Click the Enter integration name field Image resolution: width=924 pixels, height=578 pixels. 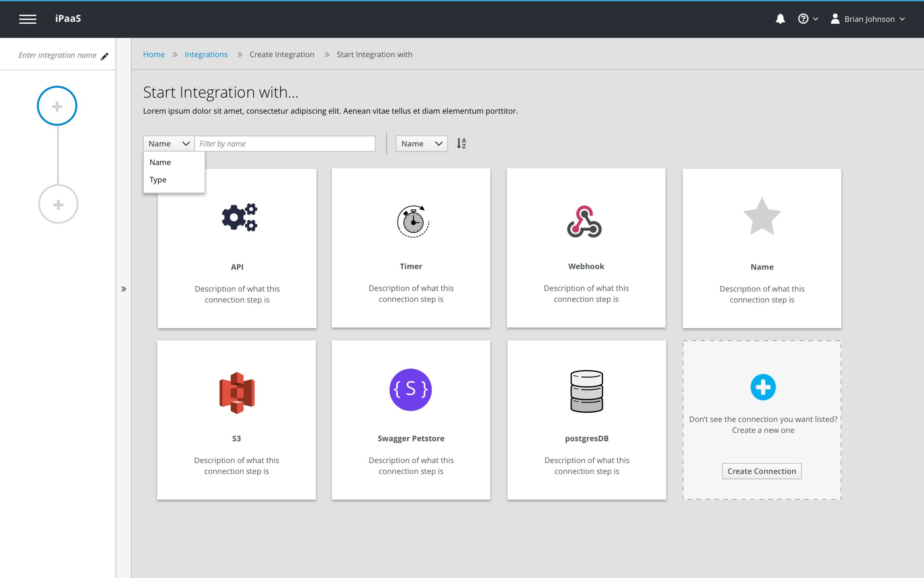tap(58, 55)
